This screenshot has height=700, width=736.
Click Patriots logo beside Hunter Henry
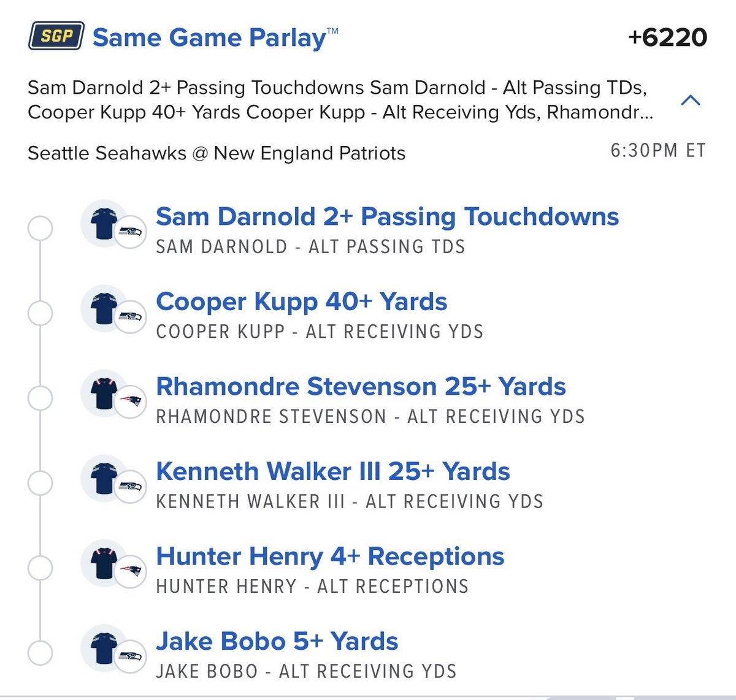tap(131, 571)
